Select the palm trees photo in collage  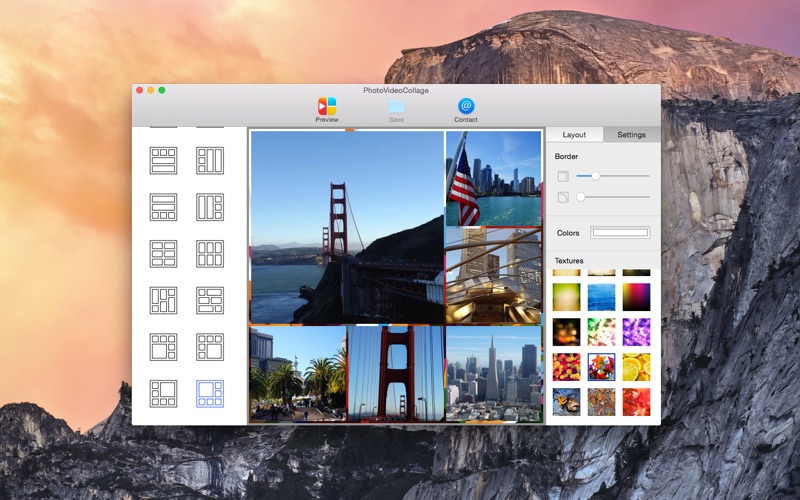(x=297, y=373)
